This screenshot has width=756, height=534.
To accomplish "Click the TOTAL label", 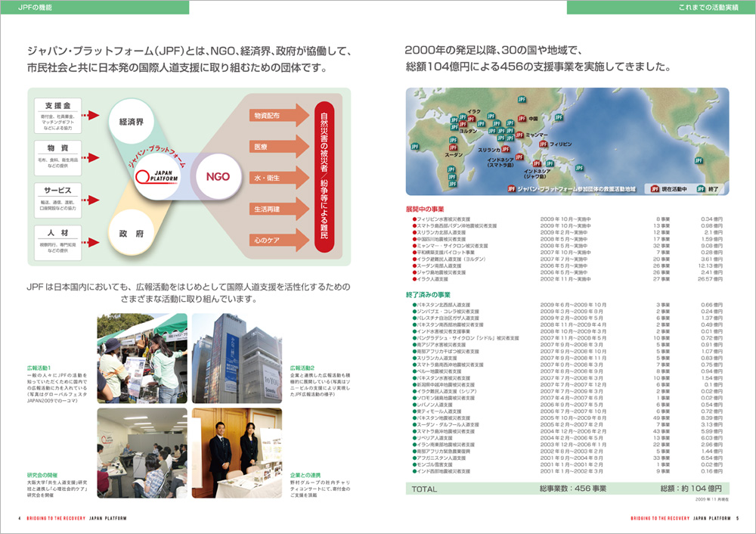I will [424, 489].
